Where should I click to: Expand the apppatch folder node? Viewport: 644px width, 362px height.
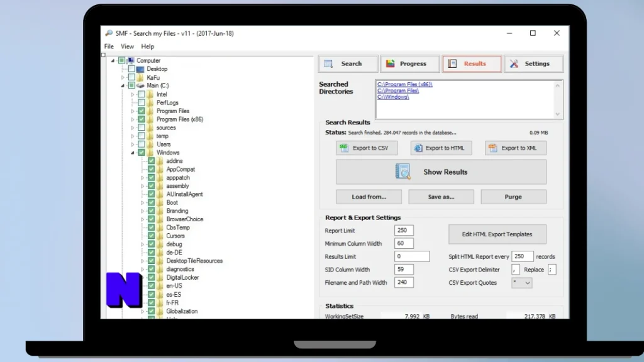coord(143,178)
